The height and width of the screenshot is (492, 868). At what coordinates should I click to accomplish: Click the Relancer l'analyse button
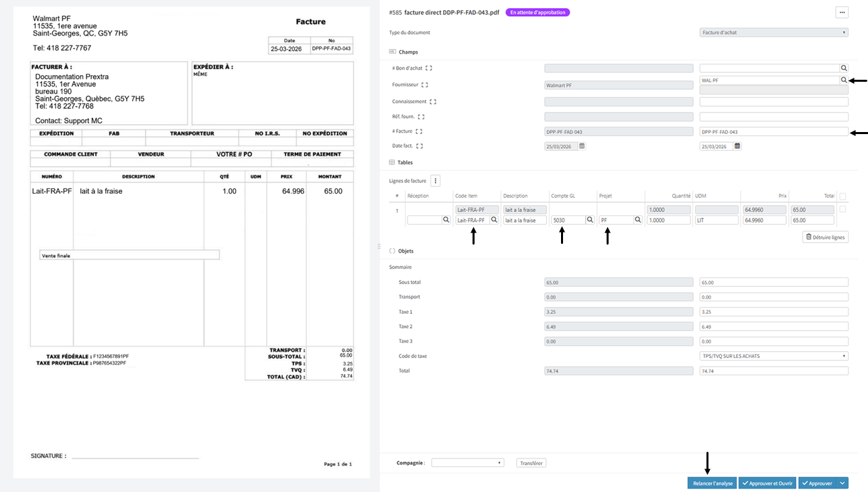[x=712, y=483]
